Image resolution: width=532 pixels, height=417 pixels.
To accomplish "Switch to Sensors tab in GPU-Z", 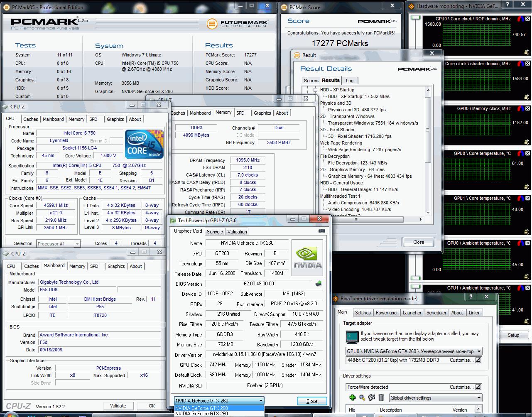I will point(215,232).
